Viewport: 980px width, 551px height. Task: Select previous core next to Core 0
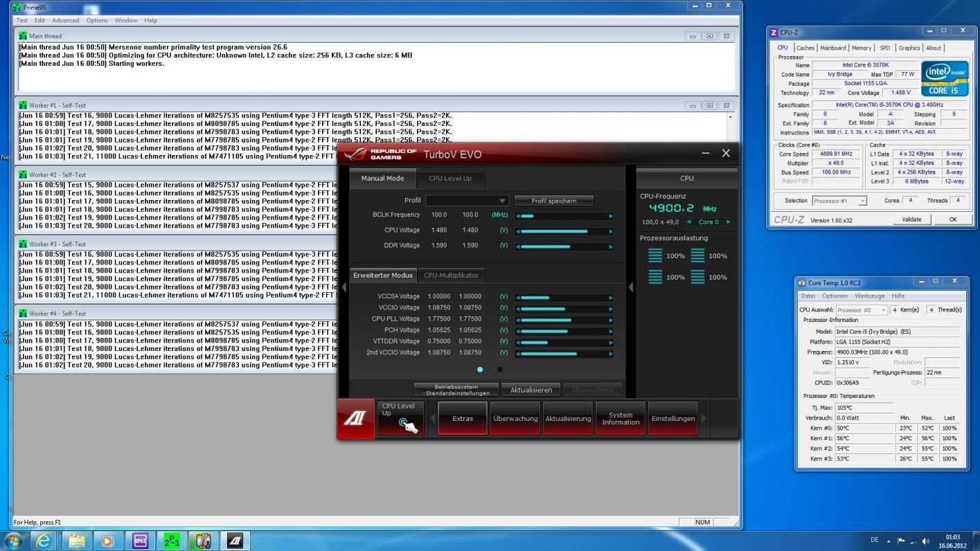click(x=688, y=222)
